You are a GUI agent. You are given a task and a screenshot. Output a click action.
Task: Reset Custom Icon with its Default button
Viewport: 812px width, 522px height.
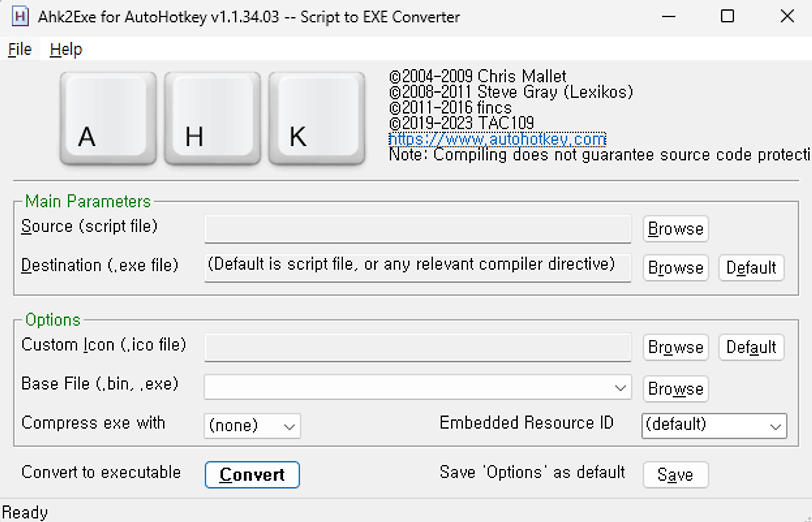click(751, 348)
